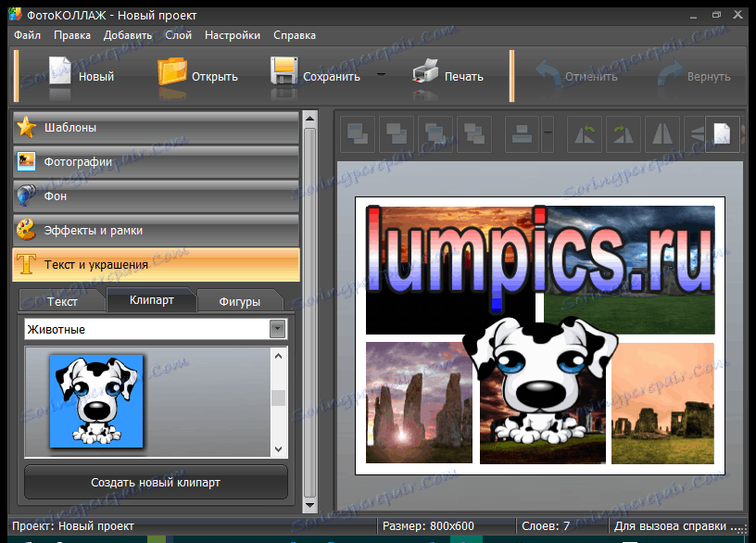Switch to the Фигуры tab
756x543 pixels.
tap(240, 301)
